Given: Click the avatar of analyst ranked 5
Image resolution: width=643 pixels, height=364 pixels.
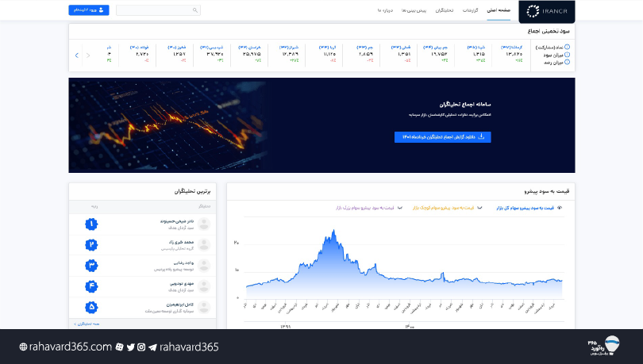Looking at the screenshot, I should click(x=204, y=307).
